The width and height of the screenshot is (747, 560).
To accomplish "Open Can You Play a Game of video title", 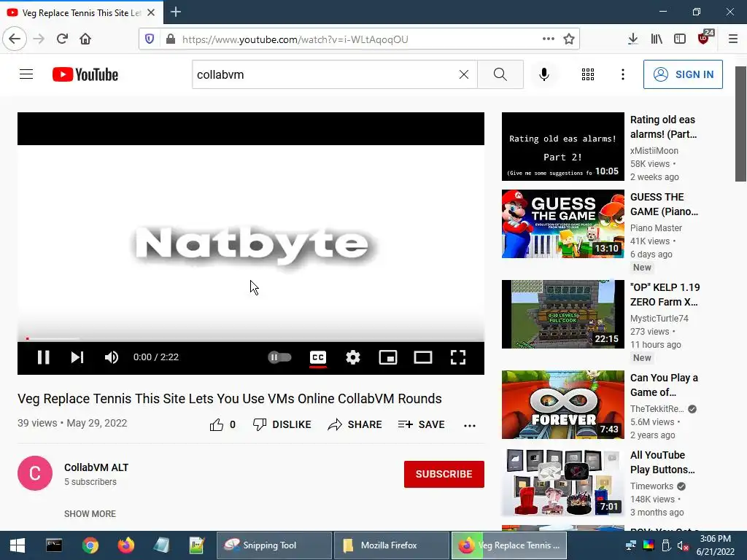I will pyautogui.click(x=664, y=385).
